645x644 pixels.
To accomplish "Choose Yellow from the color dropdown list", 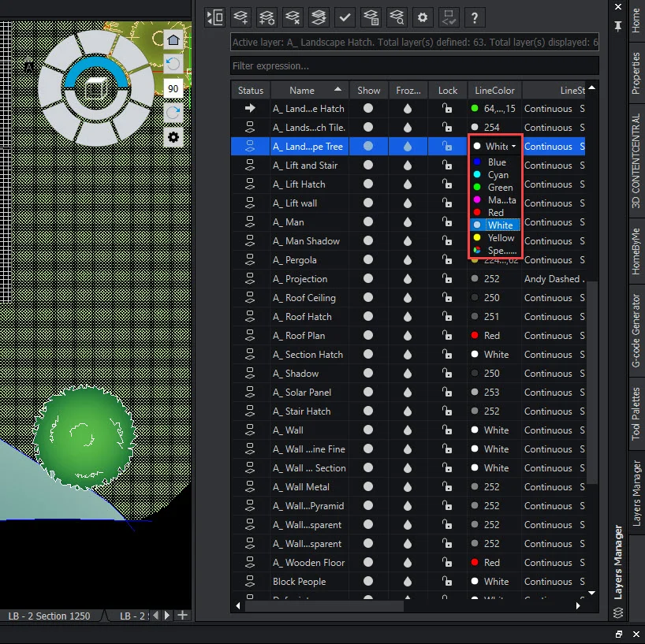I will pyautogui.click(x=501, y=238).
